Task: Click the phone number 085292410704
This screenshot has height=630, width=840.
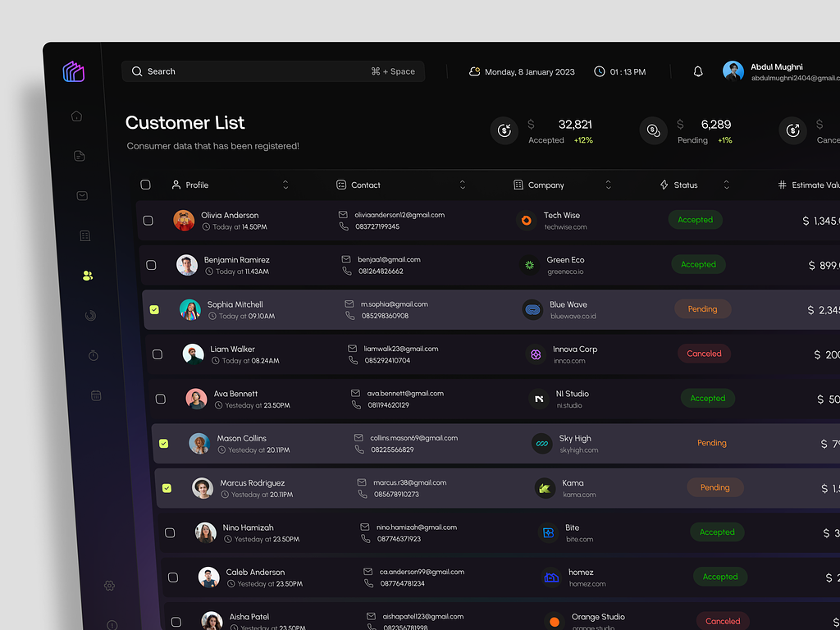Action: click(387, 361)
